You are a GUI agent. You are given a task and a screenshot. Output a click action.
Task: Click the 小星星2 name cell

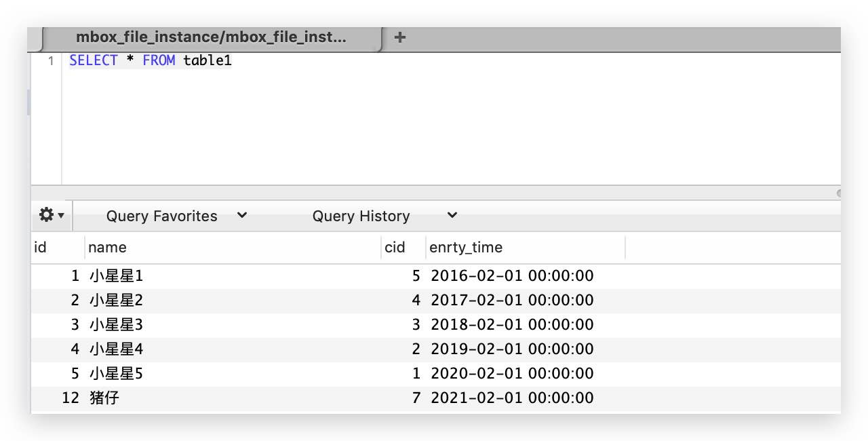tap(116, 301)
